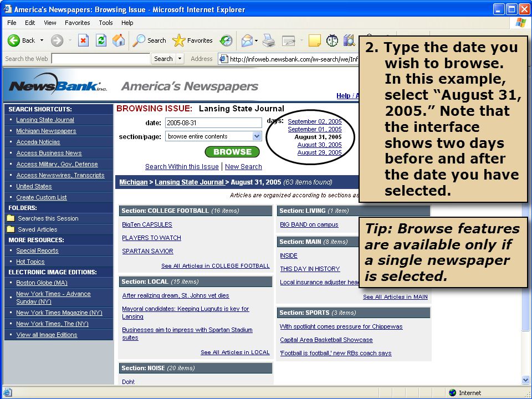
Task: Select the September 01, 2005 day link
Action: coord(315,129)
